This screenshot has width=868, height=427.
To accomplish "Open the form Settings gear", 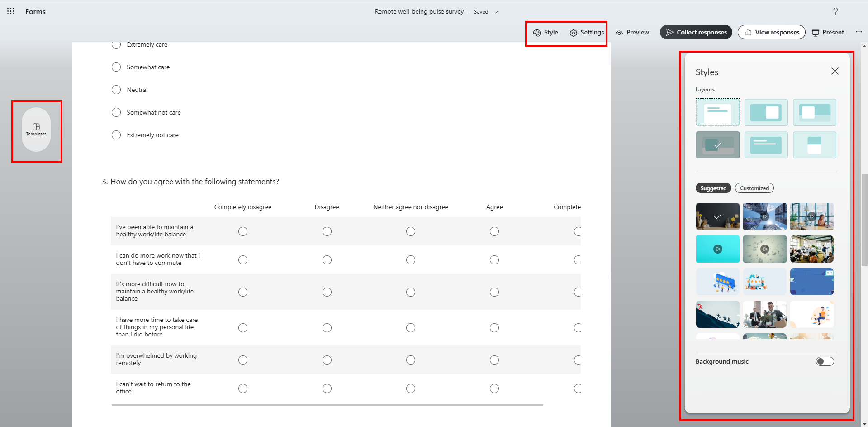I will pyautogui.click(x=587, y=33).
